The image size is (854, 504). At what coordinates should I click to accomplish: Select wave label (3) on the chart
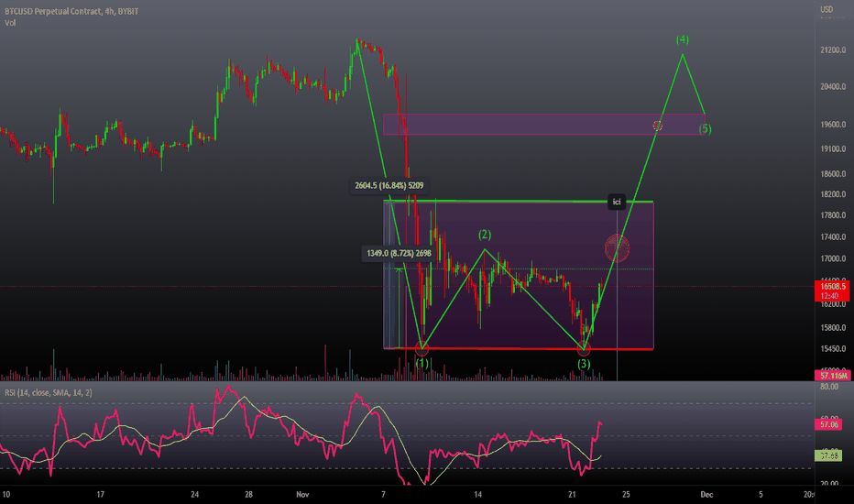click(x=584, y=363)
